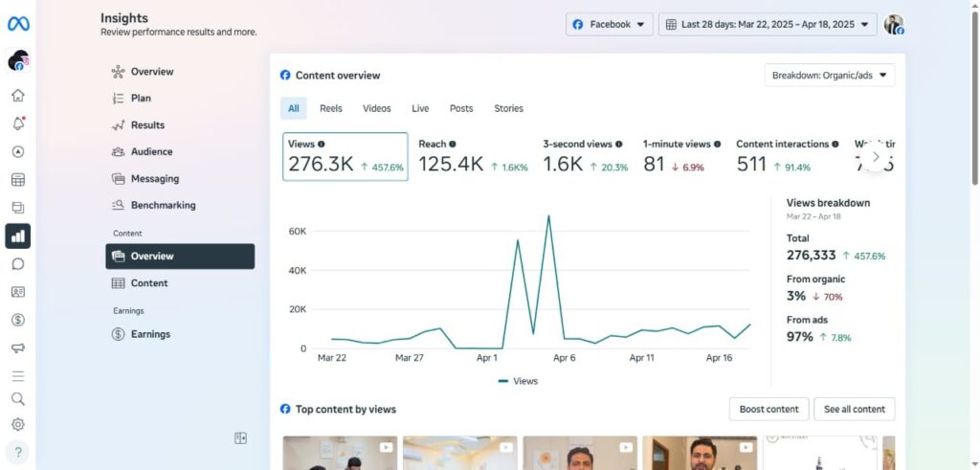Open the Monetization dollar icon in rail
This screenshot has width=980, height=470.
(x=18, y=320)
